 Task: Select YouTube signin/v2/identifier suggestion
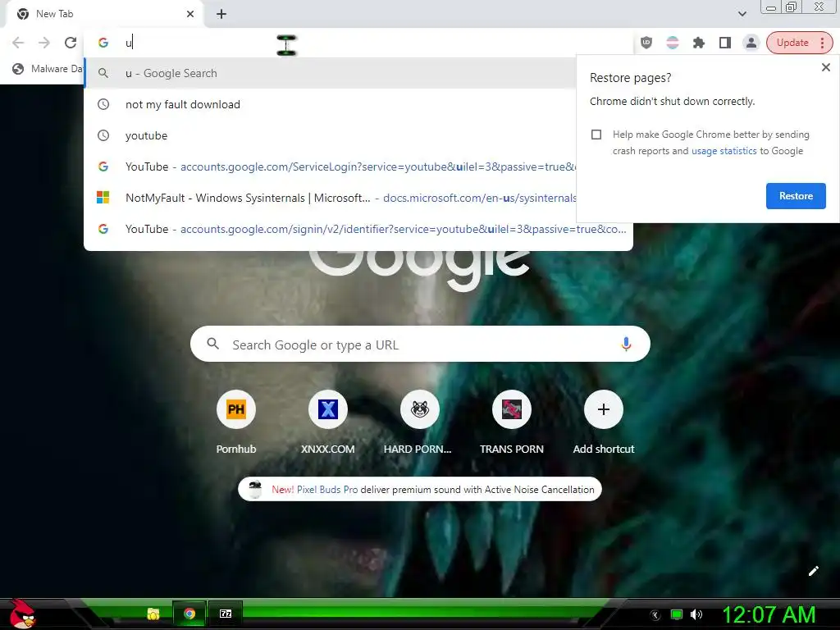[358, 229]
